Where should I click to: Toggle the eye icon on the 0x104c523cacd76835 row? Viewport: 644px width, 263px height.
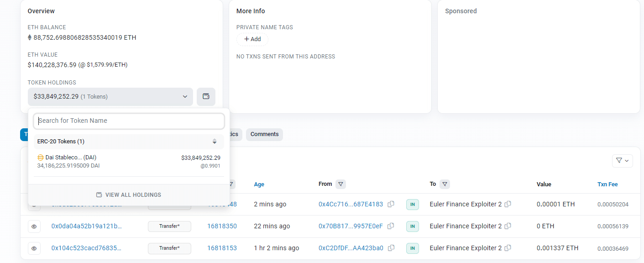[x=34, y=248]
